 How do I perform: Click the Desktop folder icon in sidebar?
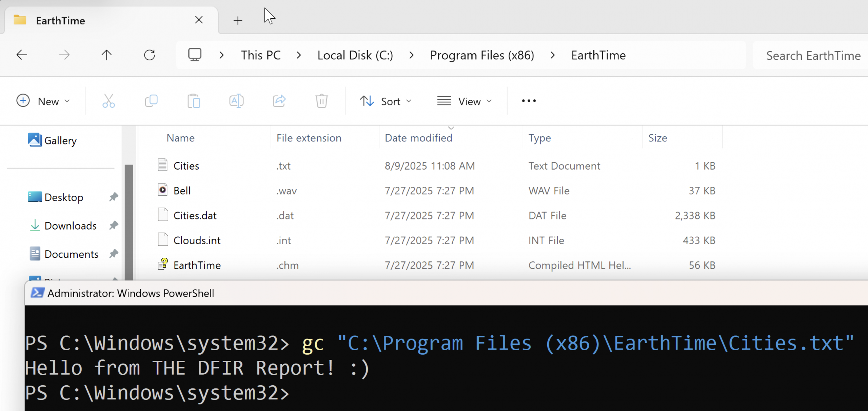(x=35, y=197)
